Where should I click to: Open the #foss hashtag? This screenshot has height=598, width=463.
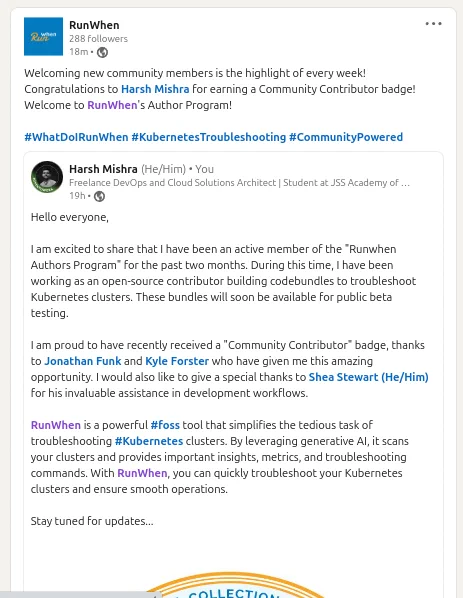pyautogui.click(x=165, y=425)
